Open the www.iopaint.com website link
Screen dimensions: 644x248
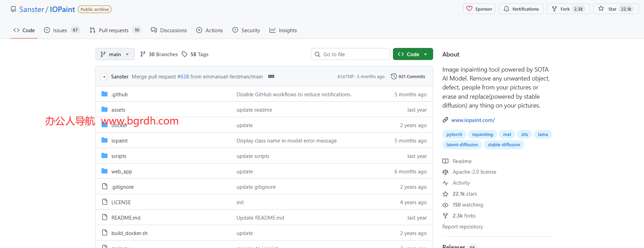[473, 120]
